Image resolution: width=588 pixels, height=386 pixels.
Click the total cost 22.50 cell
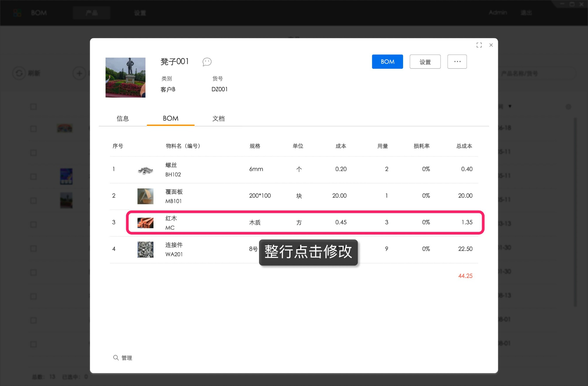tap(465, 249)
